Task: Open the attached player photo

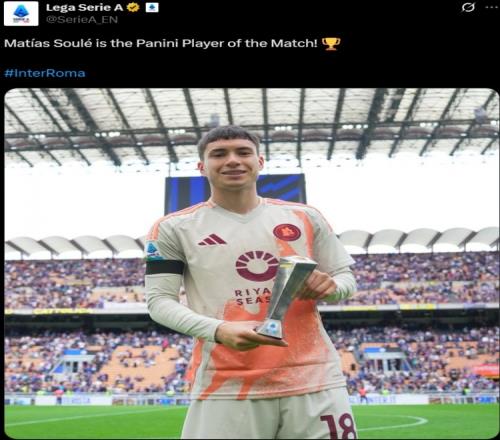Action: tap(251, 263)
